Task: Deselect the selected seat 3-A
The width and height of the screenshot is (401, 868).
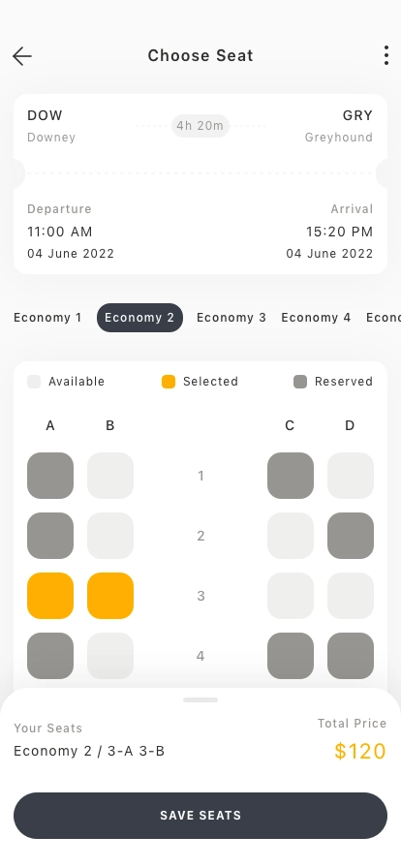Action: pos(50,596)
